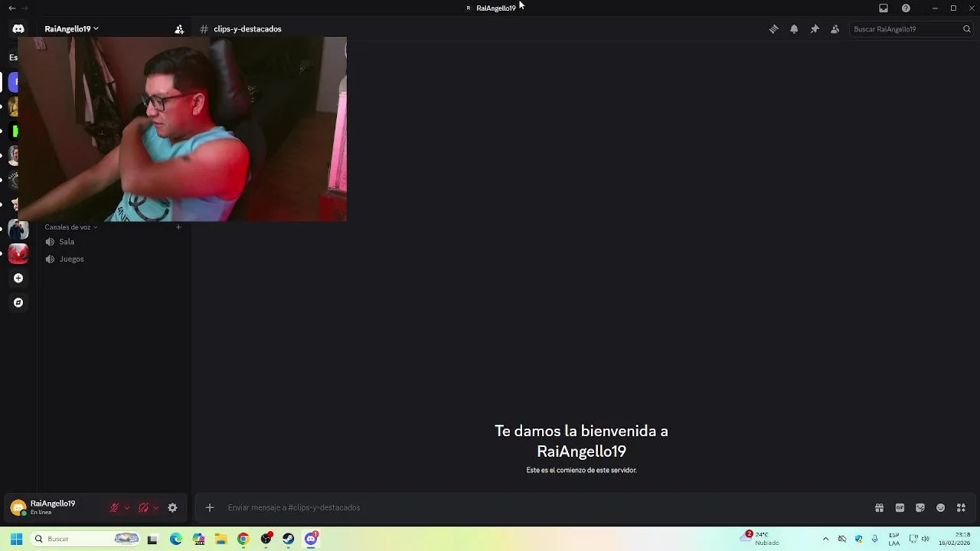Open the RaiAngello19 server dropdown menu
Image resolution: width=980 pixels, height=551 pixels.
(71, 29)
